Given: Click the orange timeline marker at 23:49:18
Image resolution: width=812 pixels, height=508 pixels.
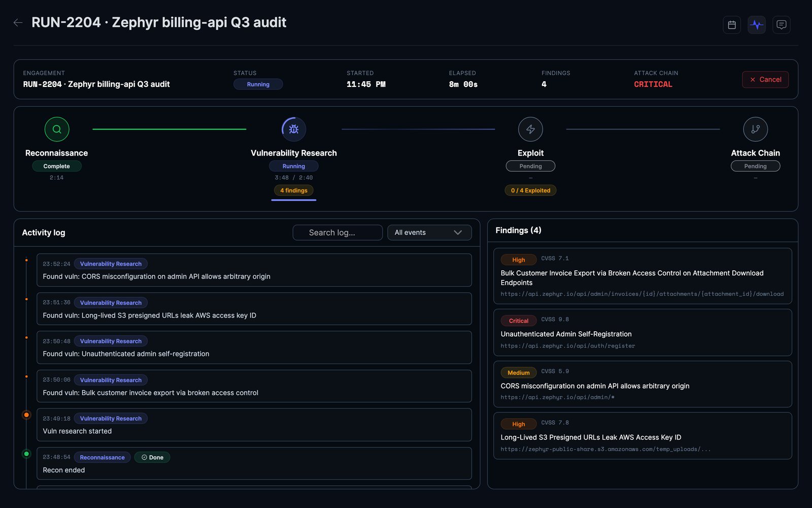Looking at the screenshot, I should tap(26, 415).
